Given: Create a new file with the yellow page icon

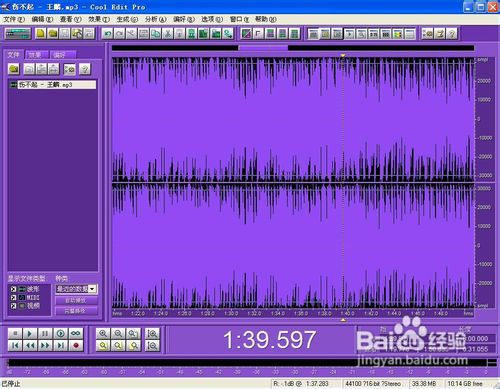Looking at the screenshot, I should click(41, 34).
